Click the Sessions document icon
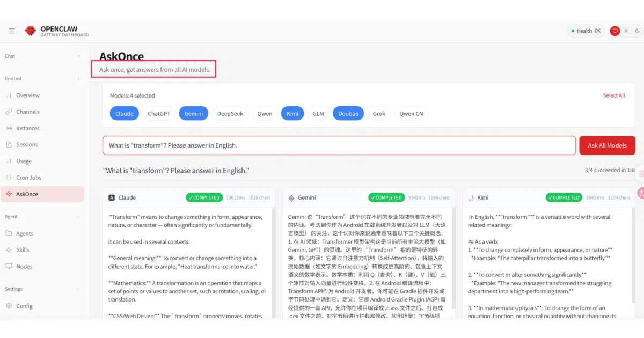Viewport: 644px width, 338px height. coord(9,145)
